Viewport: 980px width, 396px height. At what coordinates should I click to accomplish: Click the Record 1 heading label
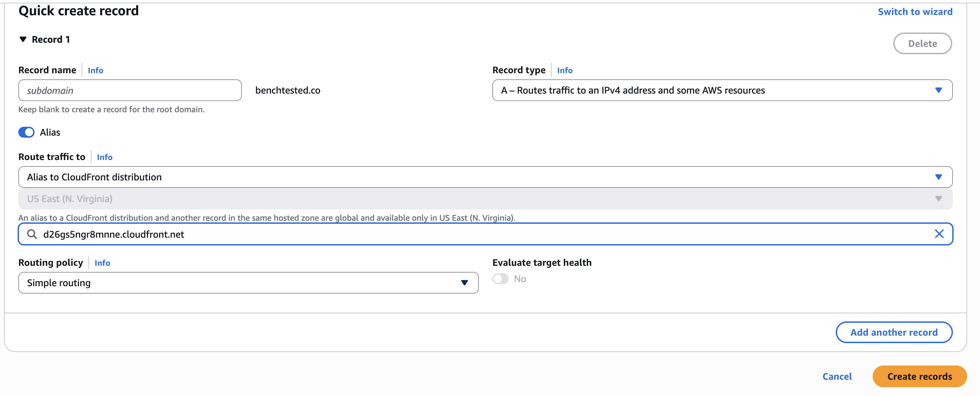(51, 39)
